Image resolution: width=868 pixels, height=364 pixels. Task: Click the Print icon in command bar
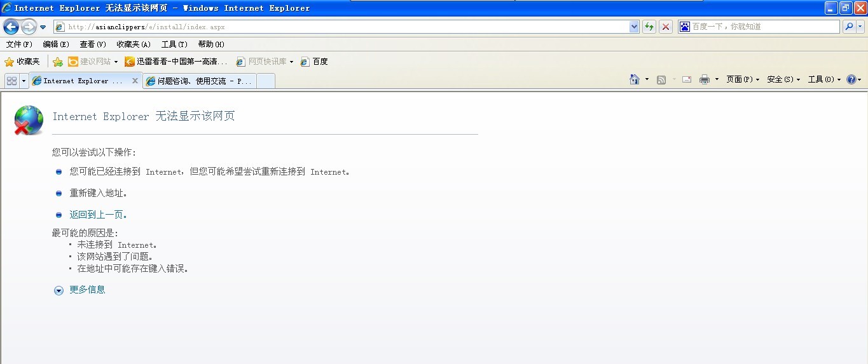point(704,79)
